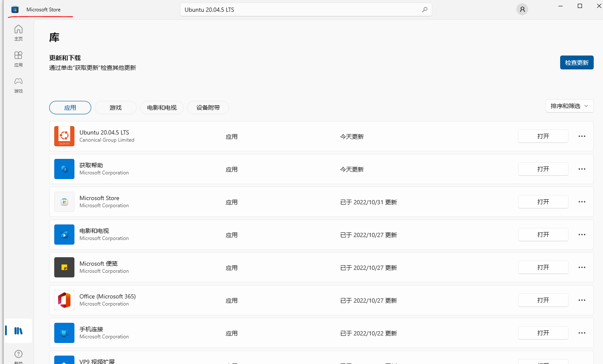Click the Microsoft Store logo in title bar

pyautogui.click(x=15, y=9)
